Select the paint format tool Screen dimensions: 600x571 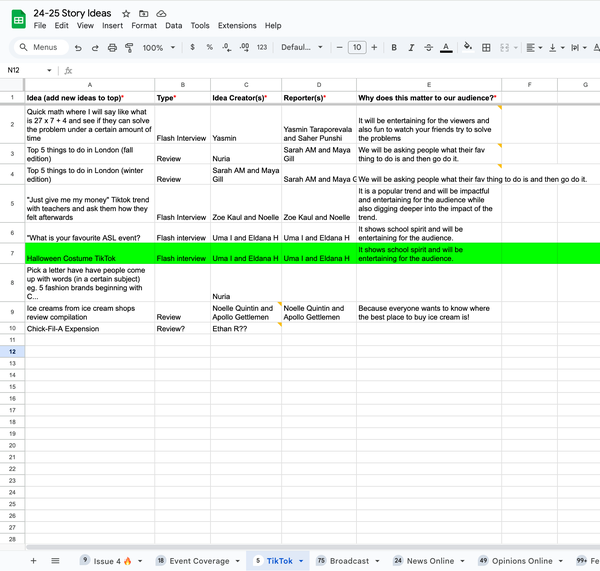click(129, 48)
